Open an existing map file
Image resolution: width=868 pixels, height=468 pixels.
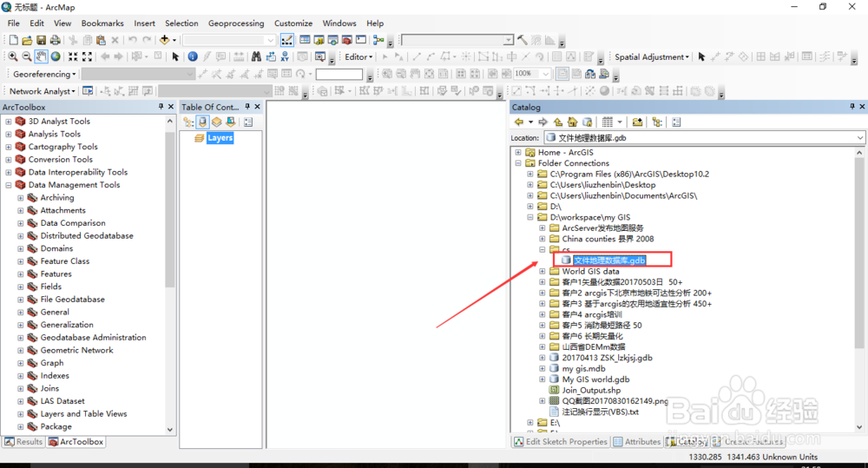(27, 40)
